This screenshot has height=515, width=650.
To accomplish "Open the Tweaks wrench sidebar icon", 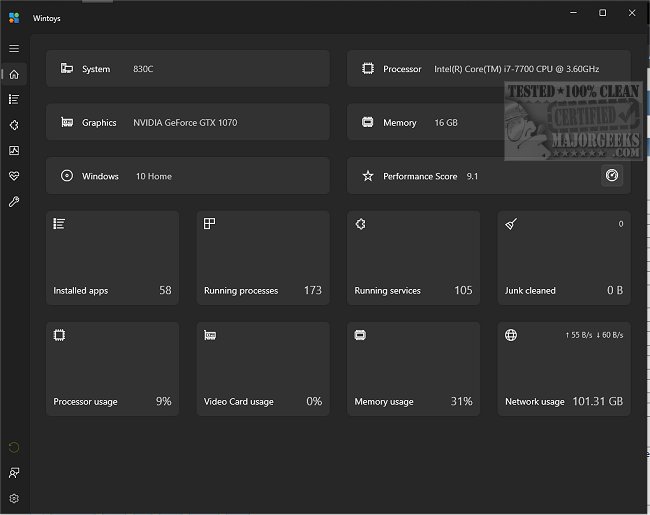I will 14,202.
